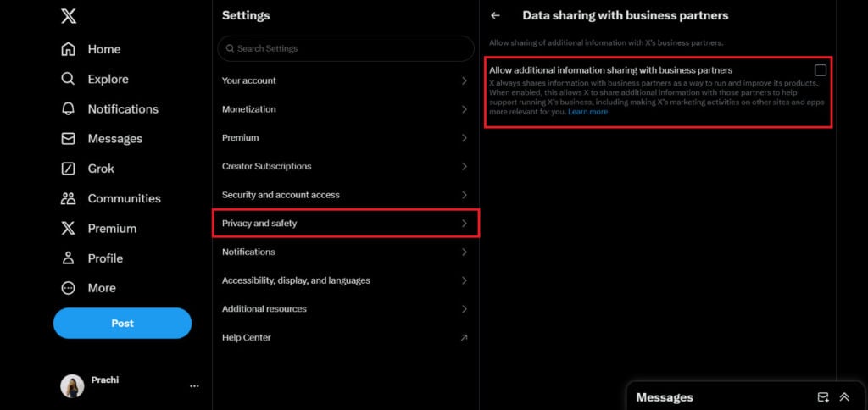Image resolution: width=868 pixels, height=410 pixels.
Task: Open Accessibility, display, and languages
Action: click(x=346, y=280)
